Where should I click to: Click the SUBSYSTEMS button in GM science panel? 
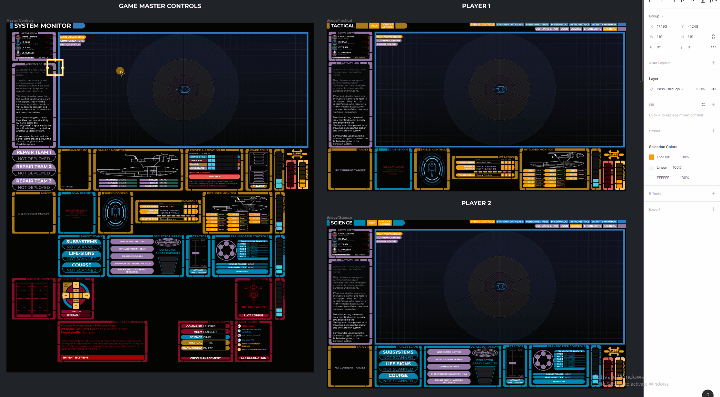coord(82,241)
